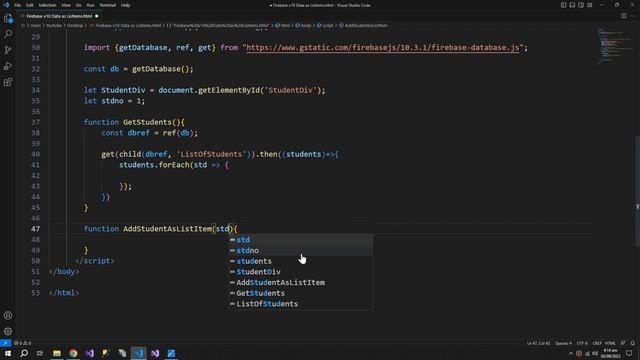
Task: Expand the Desktop breadcrumb segment
Action: pos(75,25)
